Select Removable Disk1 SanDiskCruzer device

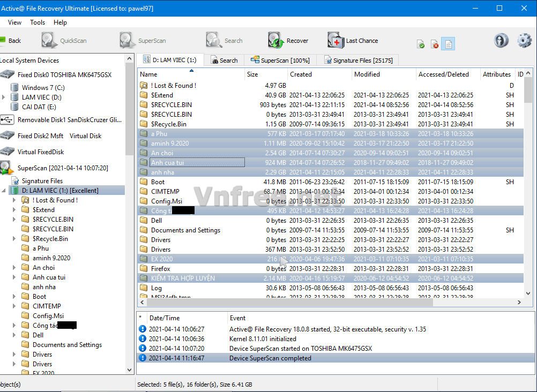point(64,120)
